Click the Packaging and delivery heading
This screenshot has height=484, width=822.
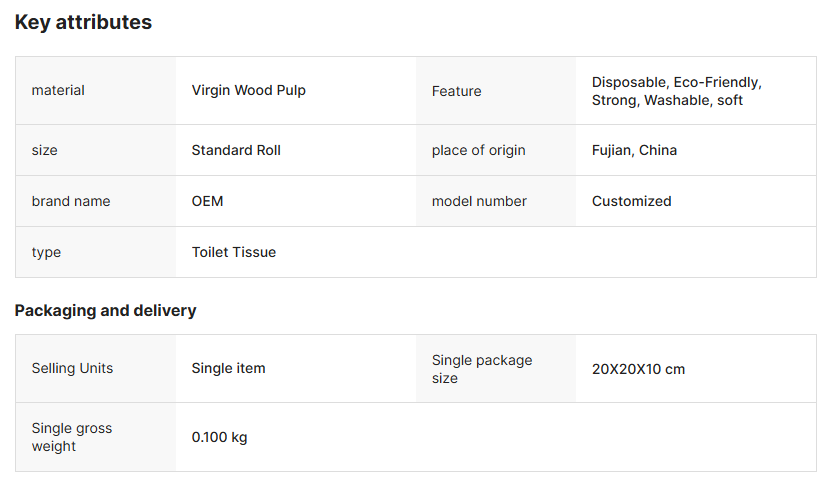coord(105,310)
